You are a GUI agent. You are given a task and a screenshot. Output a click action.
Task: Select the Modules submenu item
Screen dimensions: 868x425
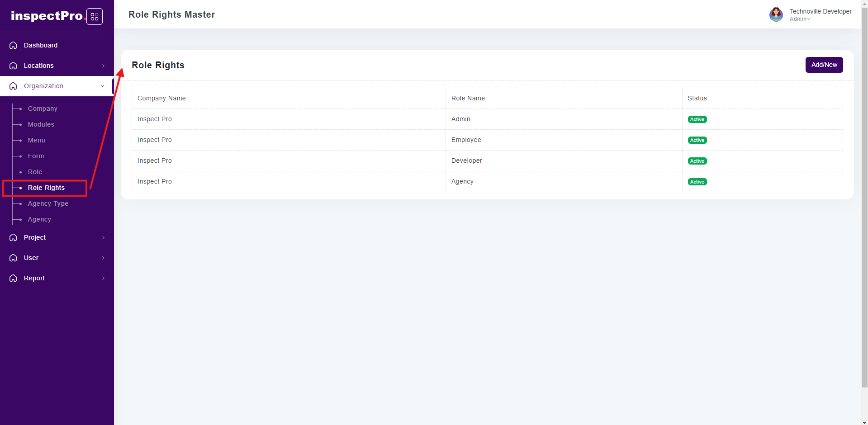[41, 124]
